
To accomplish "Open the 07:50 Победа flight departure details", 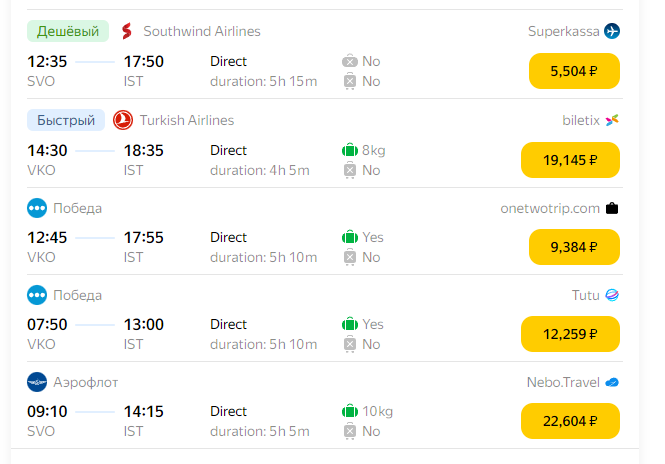I will coord(47,324).
